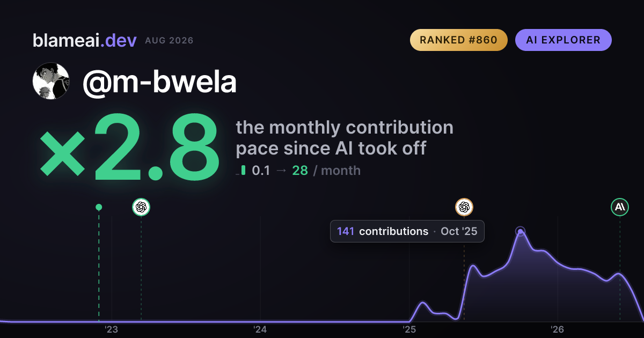Open the blameai.dev logo link
The width and height of the screenshot is (644, 338).
coord(85,40)
